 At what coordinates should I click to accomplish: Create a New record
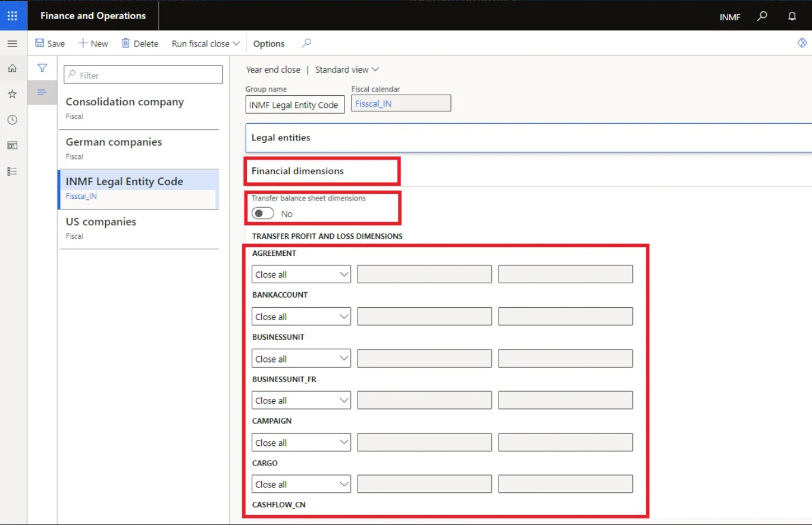click(x=93, y=43)
